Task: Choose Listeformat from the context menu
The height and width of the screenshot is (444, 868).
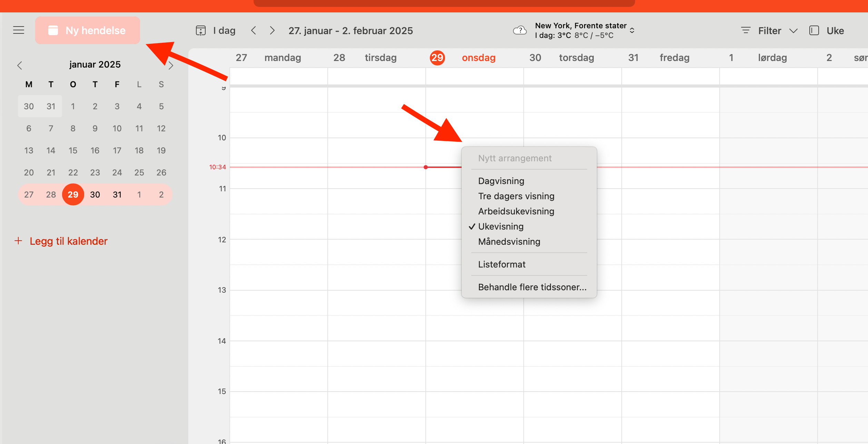Action: click(502, 264)
